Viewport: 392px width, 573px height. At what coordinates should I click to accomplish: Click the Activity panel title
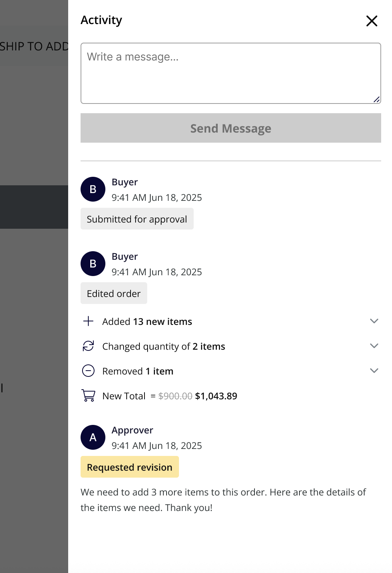[101, 20]
